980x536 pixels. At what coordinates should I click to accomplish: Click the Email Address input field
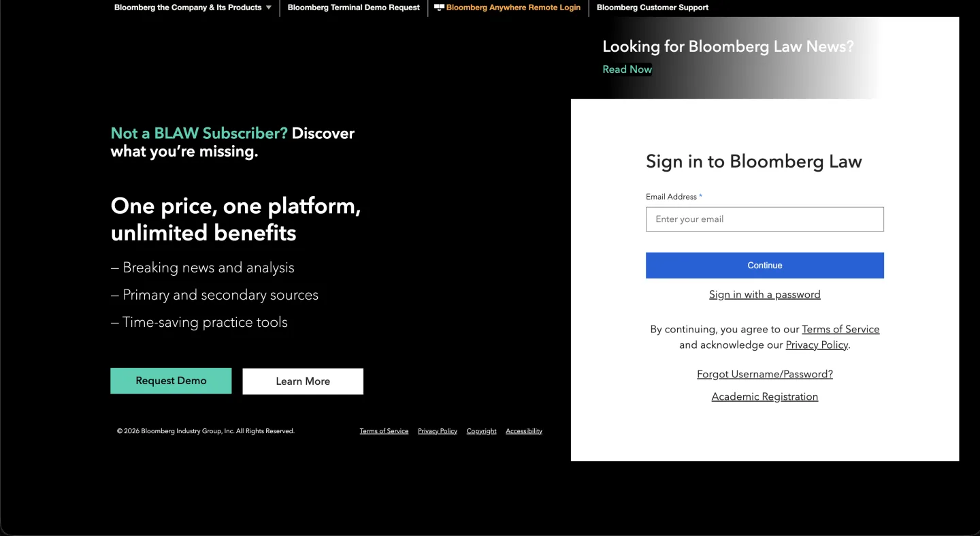[x=765, y=219]
